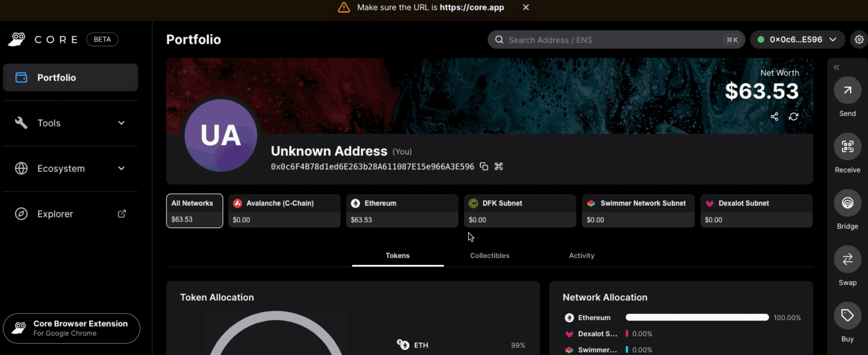
Task: Click the full wallet address text
Action: [x=372, y=167]
